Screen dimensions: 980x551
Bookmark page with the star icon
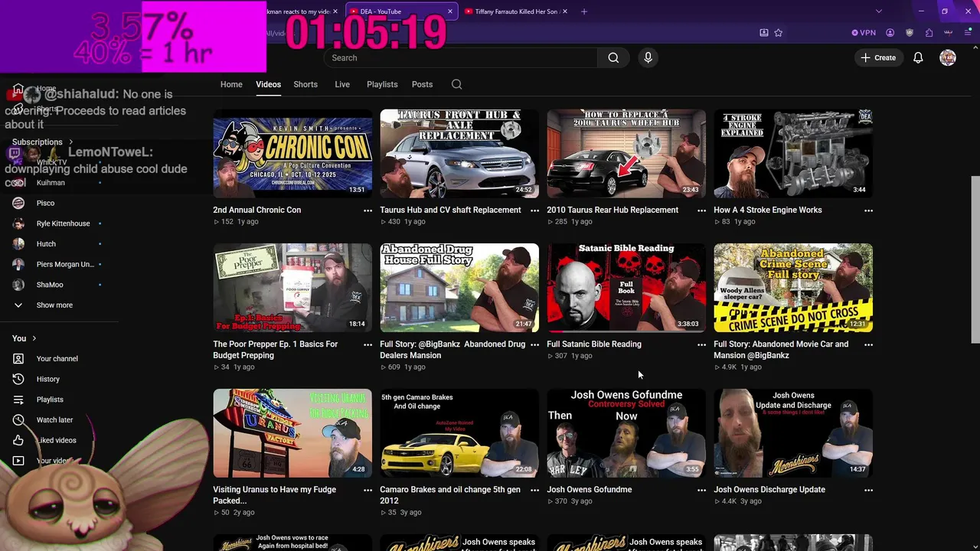(x=779, y=33)
